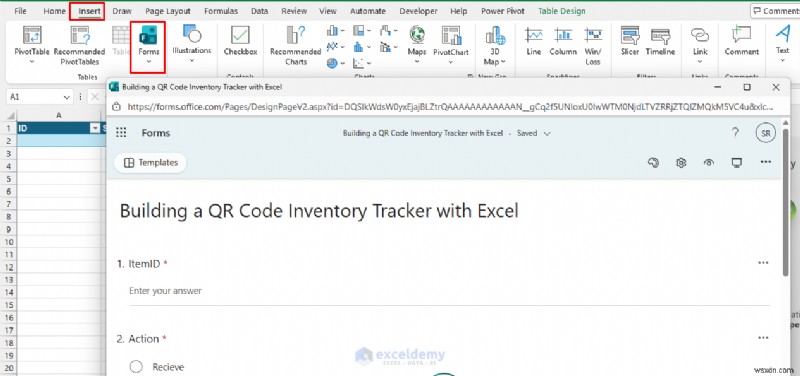Open Recommended Charts
800x376 pixels.
pos(295,45)
